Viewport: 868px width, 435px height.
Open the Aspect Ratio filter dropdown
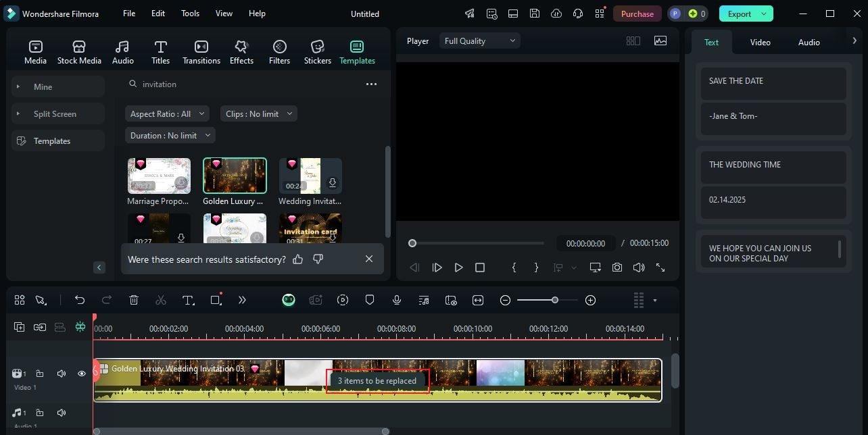click(x=166, y=113)
